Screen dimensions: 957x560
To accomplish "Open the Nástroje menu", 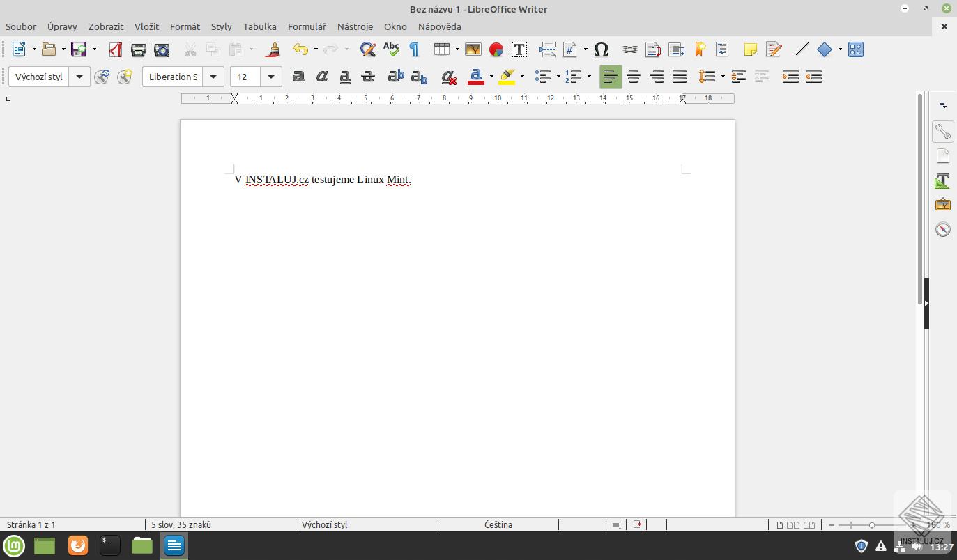I will 355,26.
